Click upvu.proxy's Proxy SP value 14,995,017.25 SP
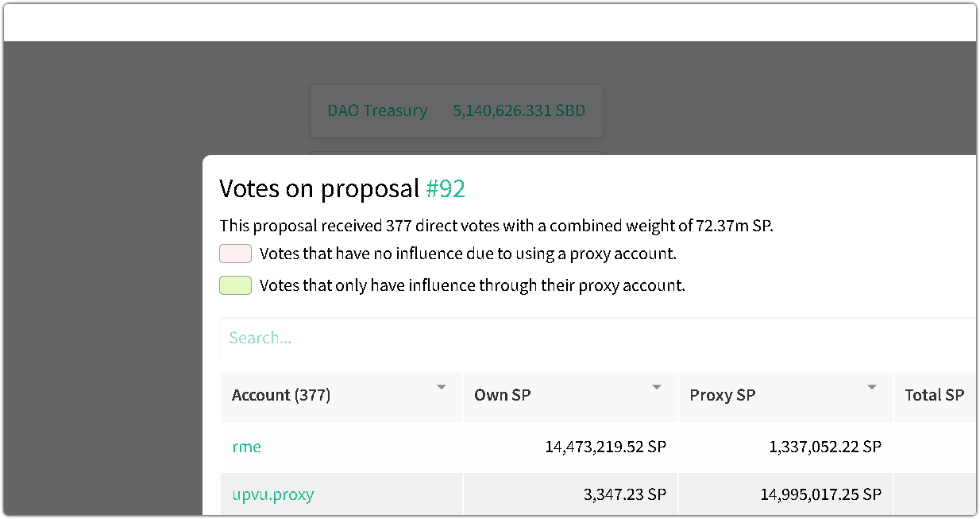The image size is (980, 519). (x=820, y=494)
